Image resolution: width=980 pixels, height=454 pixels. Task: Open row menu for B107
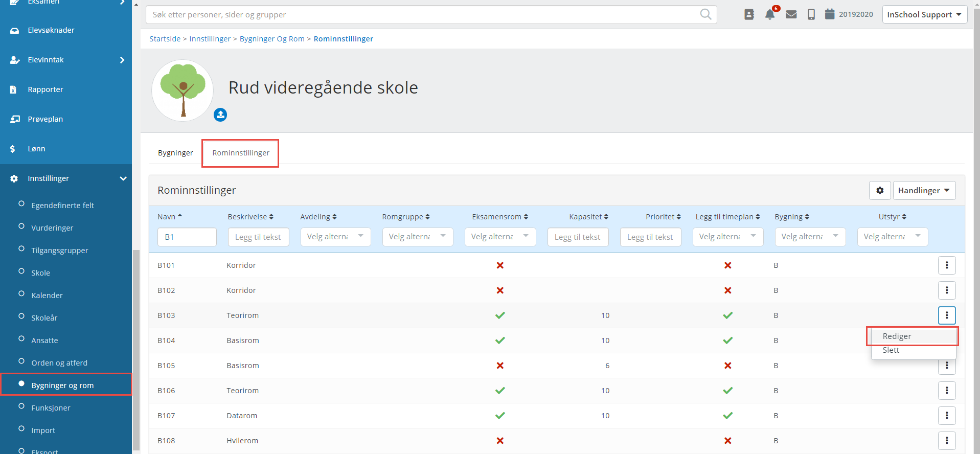point(947,415)
